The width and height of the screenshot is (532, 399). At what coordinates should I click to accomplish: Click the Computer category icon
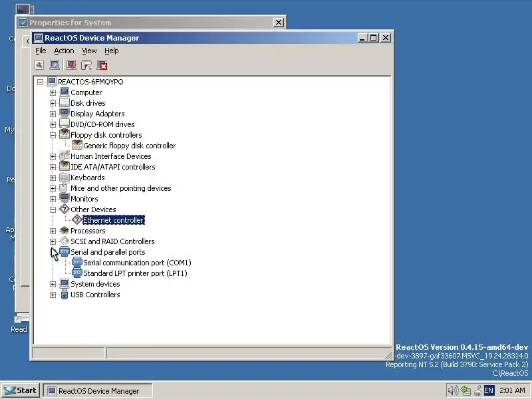click(64, 92)
